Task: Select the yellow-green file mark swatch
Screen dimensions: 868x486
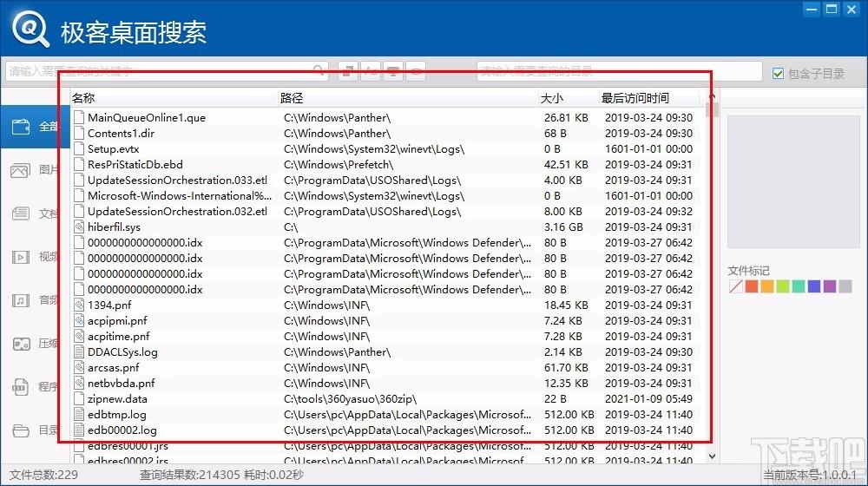Action: click(783, 286)
